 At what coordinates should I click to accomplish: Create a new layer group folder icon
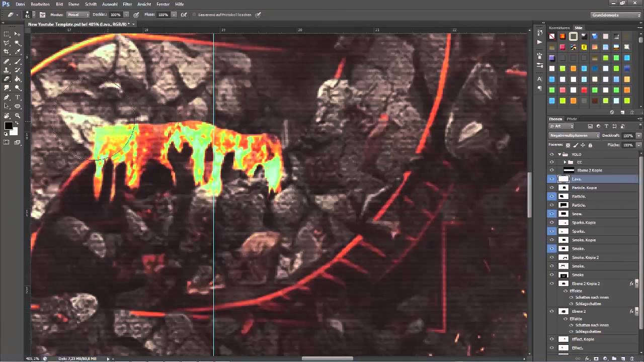(x=614, y=358)
